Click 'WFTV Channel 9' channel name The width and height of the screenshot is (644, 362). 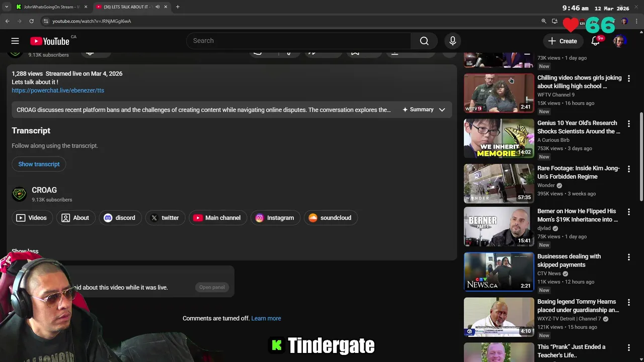click(556, 95)
